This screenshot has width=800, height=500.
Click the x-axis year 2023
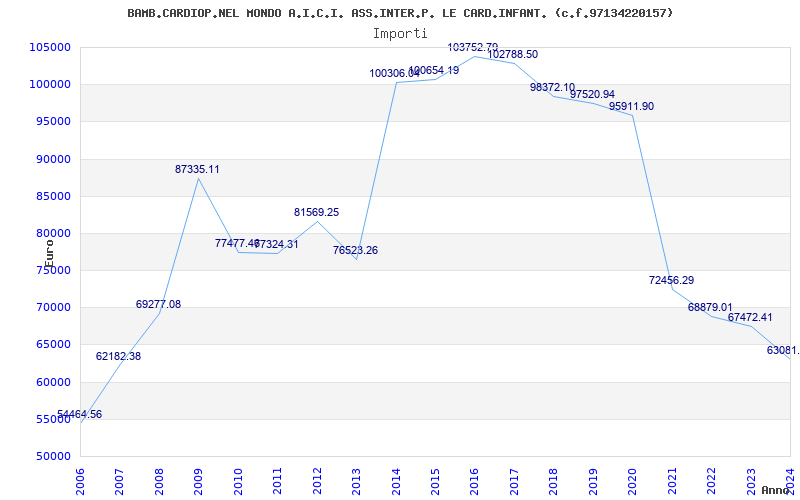[751, 481]
